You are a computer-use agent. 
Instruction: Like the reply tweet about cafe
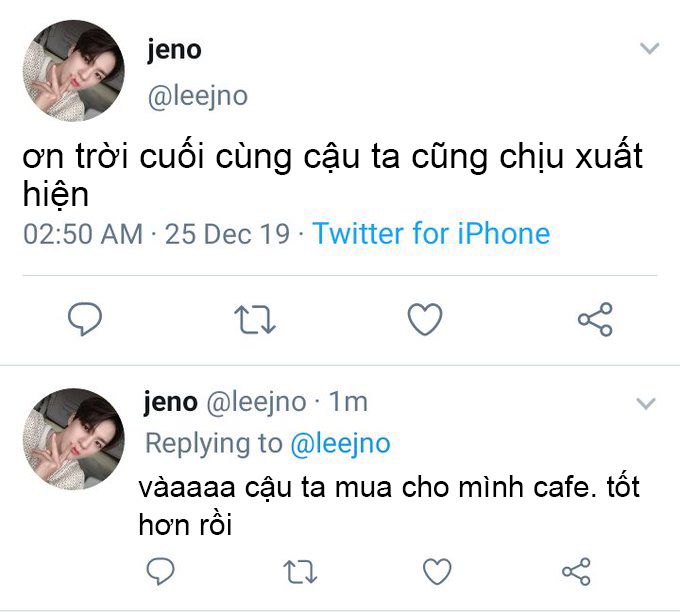click(x=437, y=571)
